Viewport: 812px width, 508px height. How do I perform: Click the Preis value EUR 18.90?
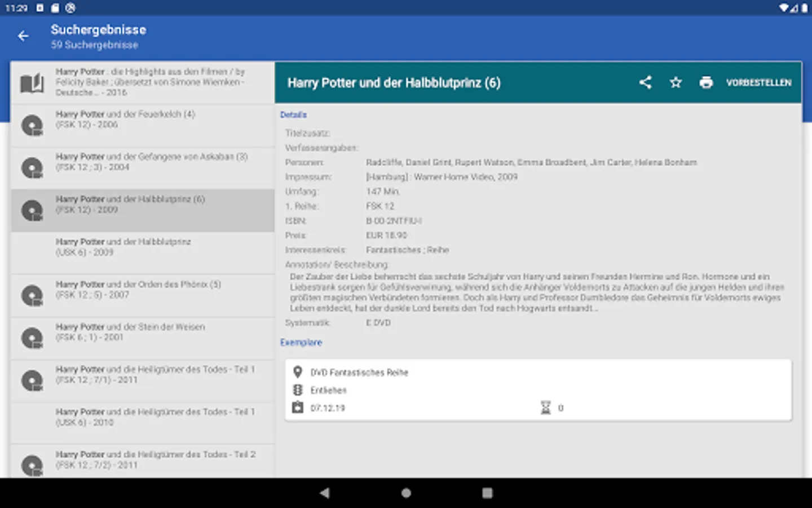386,235
